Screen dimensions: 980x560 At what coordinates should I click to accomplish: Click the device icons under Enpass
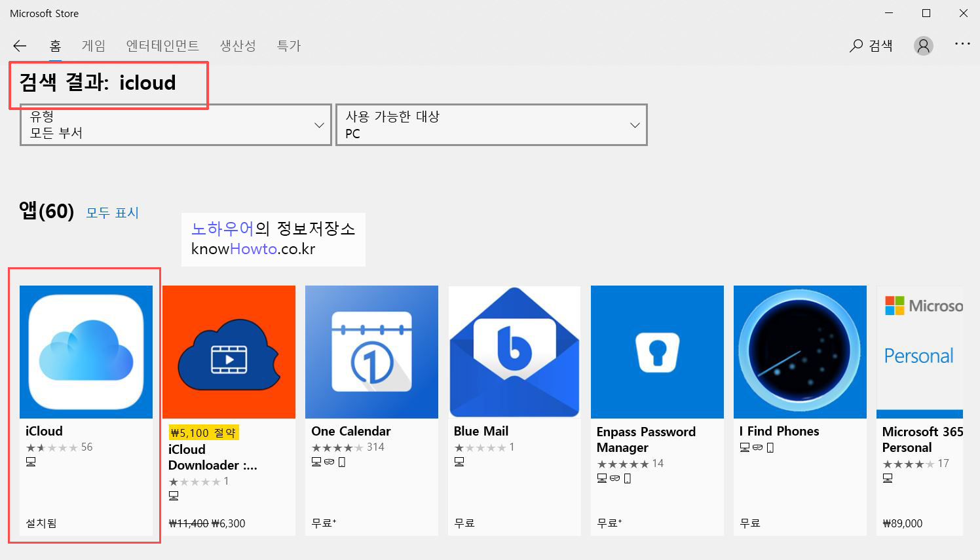(x=614, y=478)
